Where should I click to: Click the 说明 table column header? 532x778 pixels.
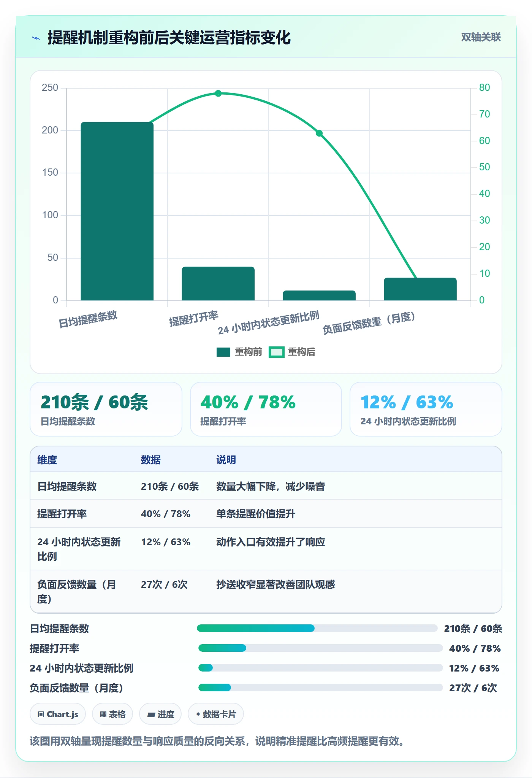[226, 460]
